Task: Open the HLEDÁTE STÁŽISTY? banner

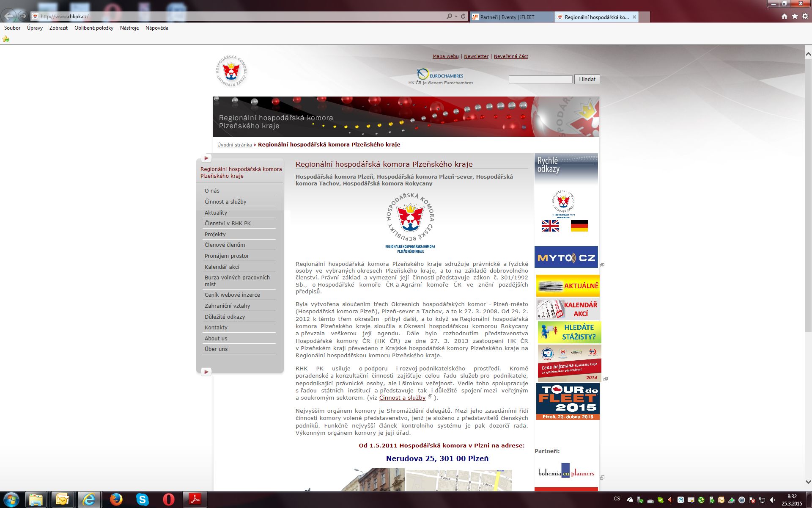Action: click(569, 332)
